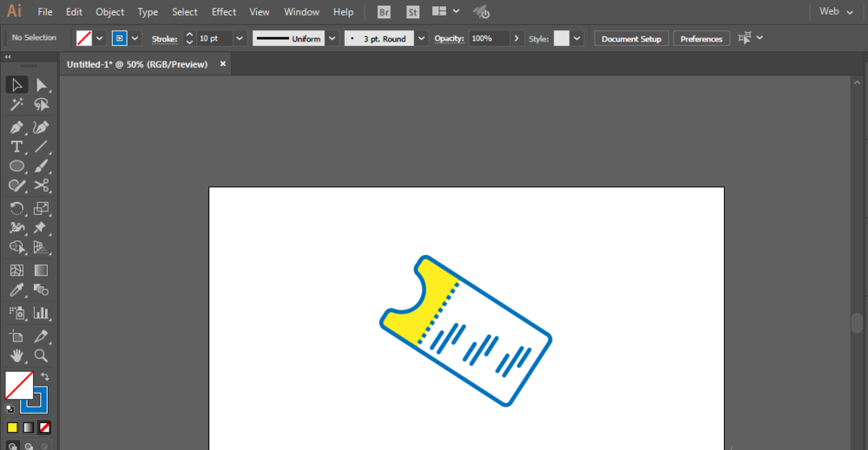The height and width of the screenshot is (450, 868).
Task: Activate the Type tool
Action: pos(16,147)
